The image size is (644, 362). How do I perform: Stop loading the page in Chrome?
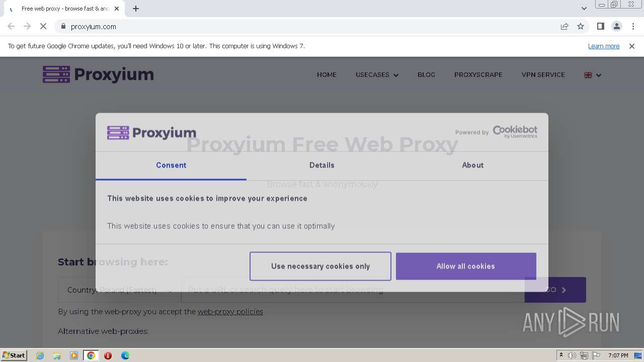tap(43, 26)
